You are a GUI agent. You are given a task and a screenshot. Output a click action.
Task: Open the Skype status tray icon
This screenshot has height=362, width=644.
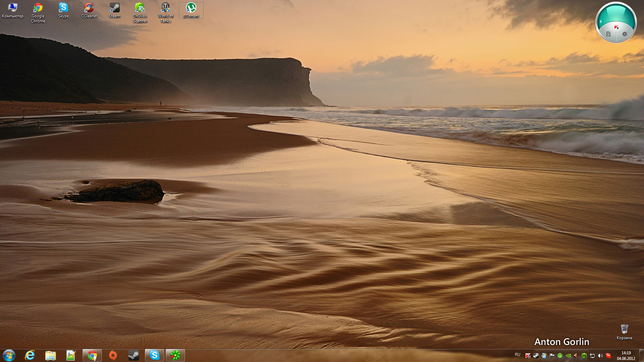pyautogui.click(x=608, y=356)
